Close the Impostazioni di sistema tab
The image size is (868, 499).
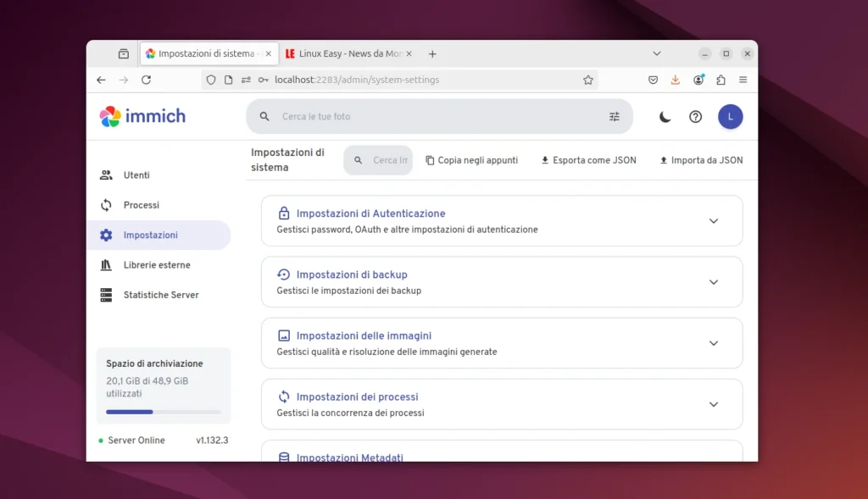click(269, 53)
